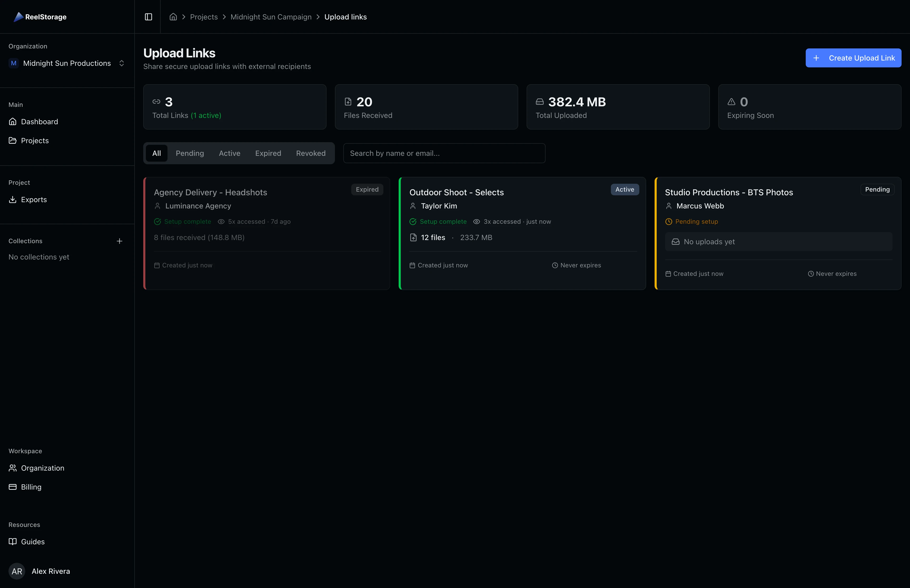The height and width of the screenshot is (588, 910).
Task: Open the Organization workspace page
Action: point(42,468)
